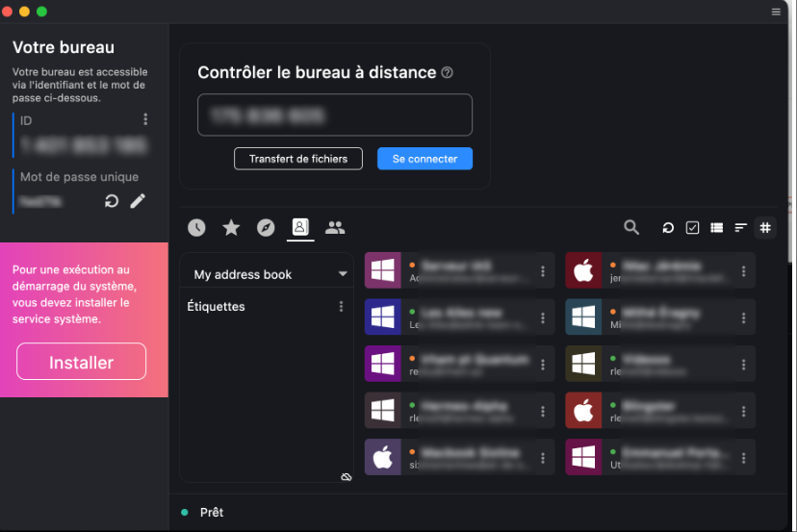Refresh the address book list
This screenshot has height=532, width=797.
click(668, 228)
